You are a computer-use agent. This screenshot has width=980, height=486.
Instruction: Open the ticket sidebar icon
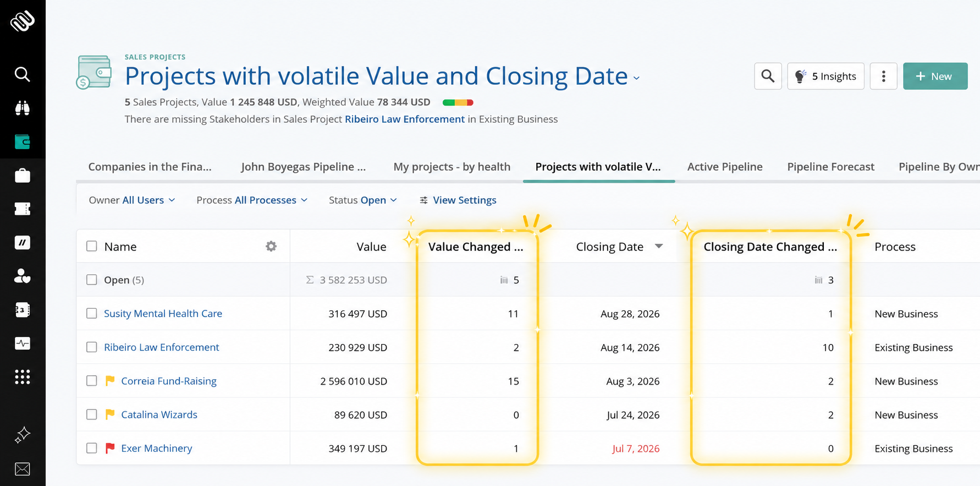pos(23,209)
